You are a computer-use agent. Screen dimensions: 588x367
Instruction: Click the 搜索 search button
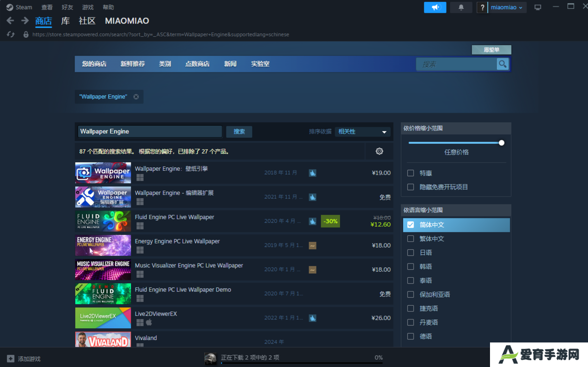239,131
